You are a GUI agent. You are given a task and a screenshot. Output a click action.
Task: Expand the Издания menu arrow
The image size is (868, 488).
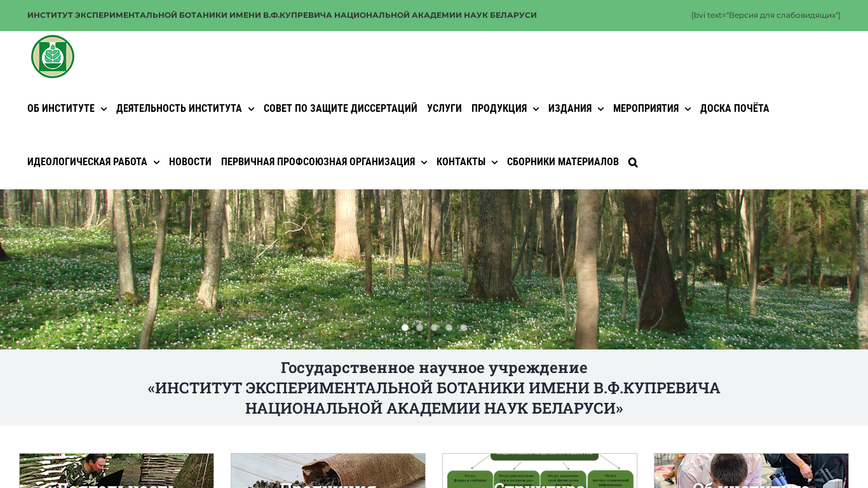pos(600,109)
